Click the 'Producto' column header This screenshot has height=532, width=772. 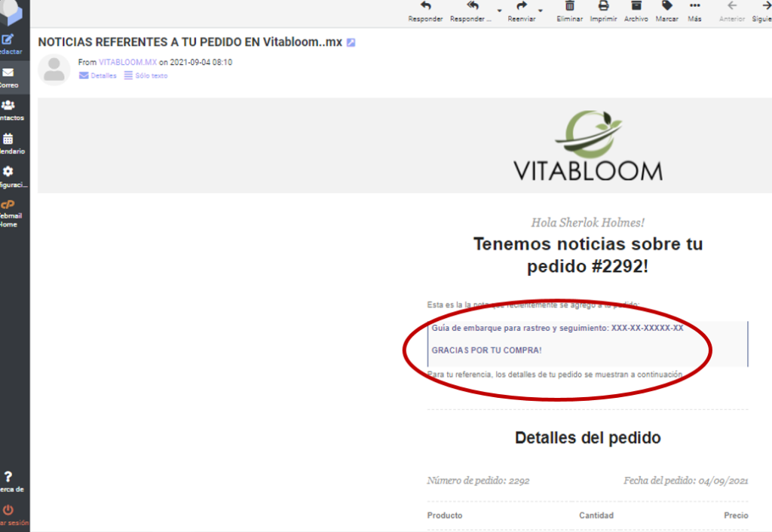click(445, 515)
